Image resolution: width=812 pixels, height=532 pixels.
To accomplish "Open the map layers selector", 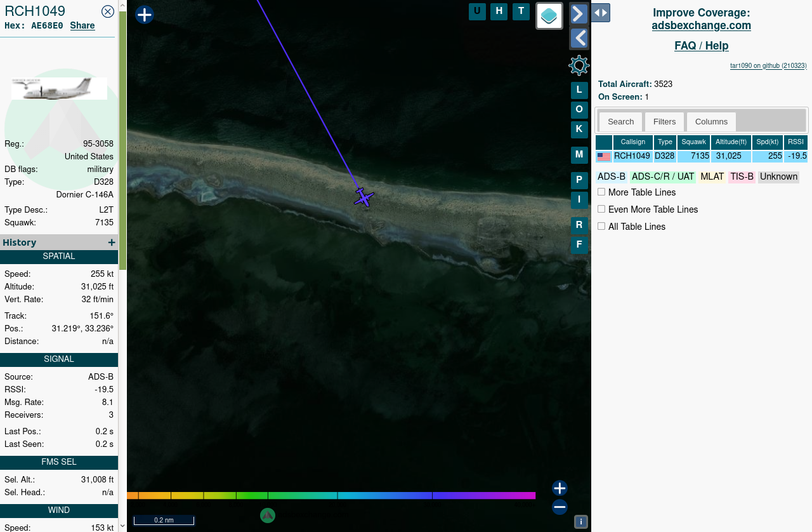I will tap(549, 16).
